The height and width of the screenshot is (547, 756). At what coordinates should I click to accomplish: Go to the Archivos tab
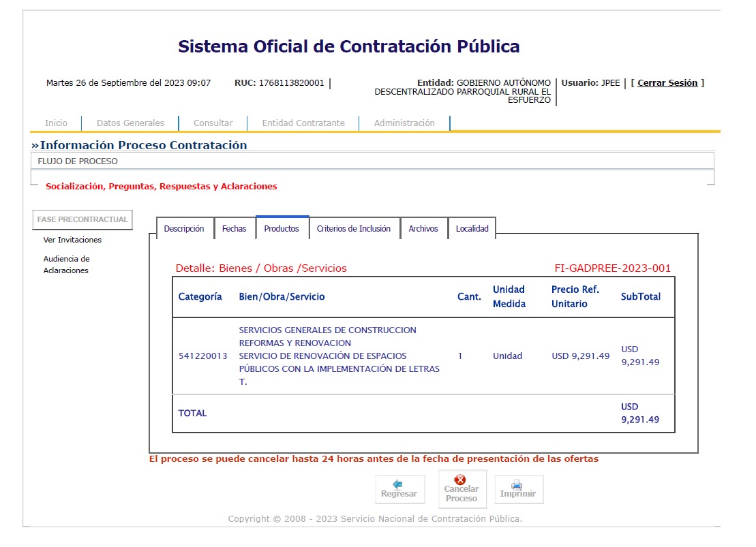(x=423, y=229)
